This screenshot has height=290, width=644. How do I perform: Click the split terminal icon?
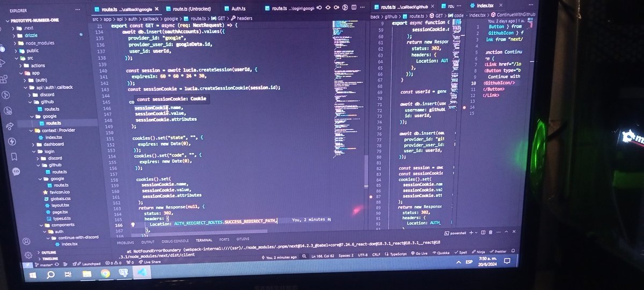(x=484, y=233)
